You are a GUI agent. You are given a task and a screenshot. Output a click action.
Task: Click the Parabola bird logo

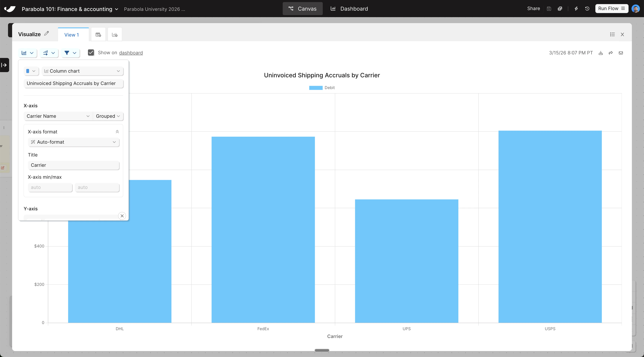pyautogui.click(x=10, y=9)
